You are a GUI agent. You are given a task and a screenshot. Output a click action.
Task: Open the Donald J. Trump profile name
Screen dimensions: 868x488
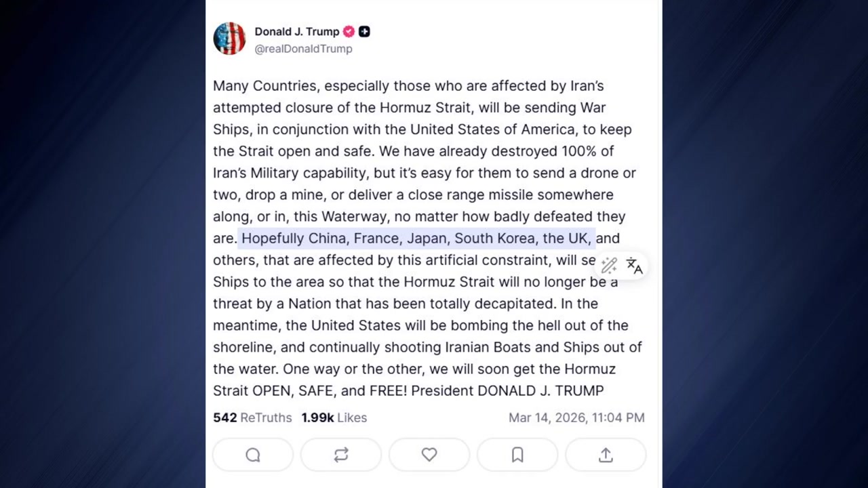pyautogui.click(x=296, y=32)
